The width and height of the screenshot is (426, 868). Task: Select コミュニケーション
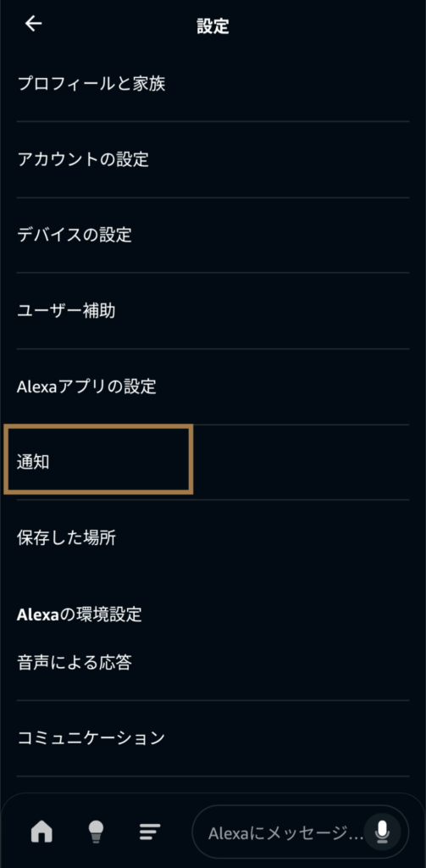(213, 738)
